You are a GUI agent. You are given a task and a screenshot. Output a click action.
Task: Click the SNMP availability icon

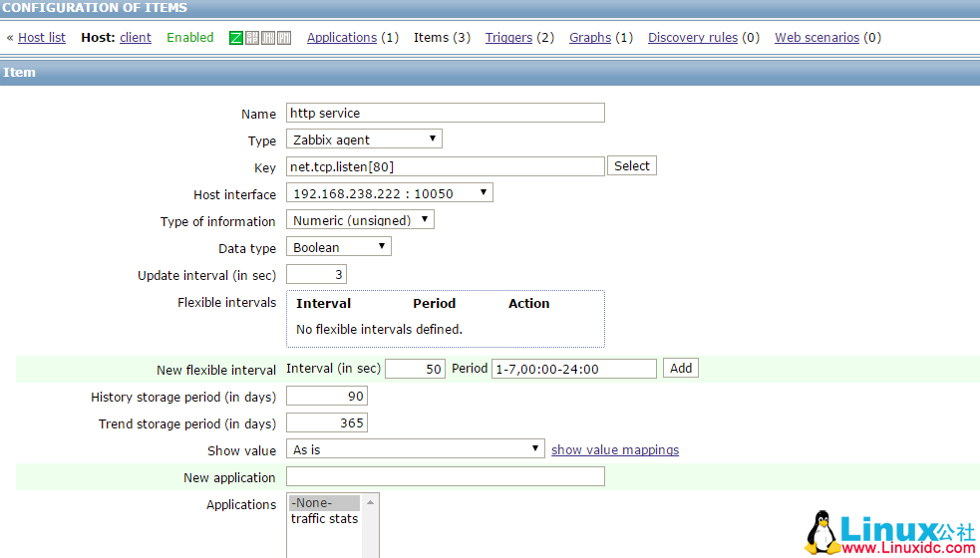[252, 38]
